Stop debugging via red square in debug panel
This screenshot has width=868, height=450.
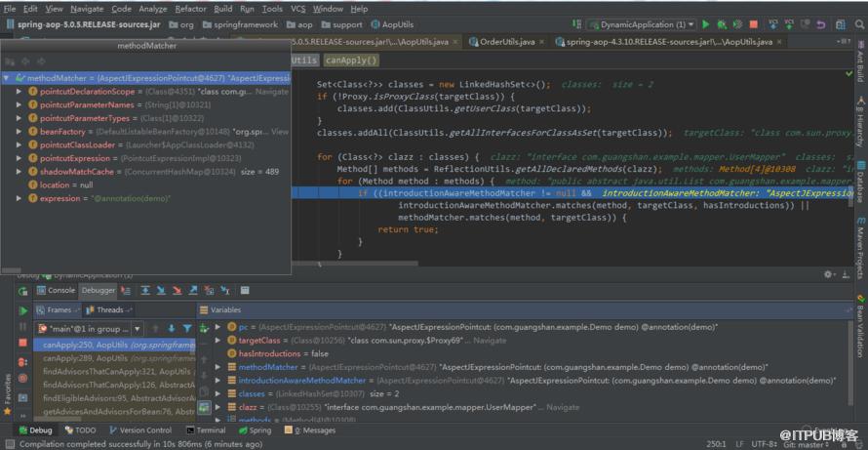[x=22, y=343]
